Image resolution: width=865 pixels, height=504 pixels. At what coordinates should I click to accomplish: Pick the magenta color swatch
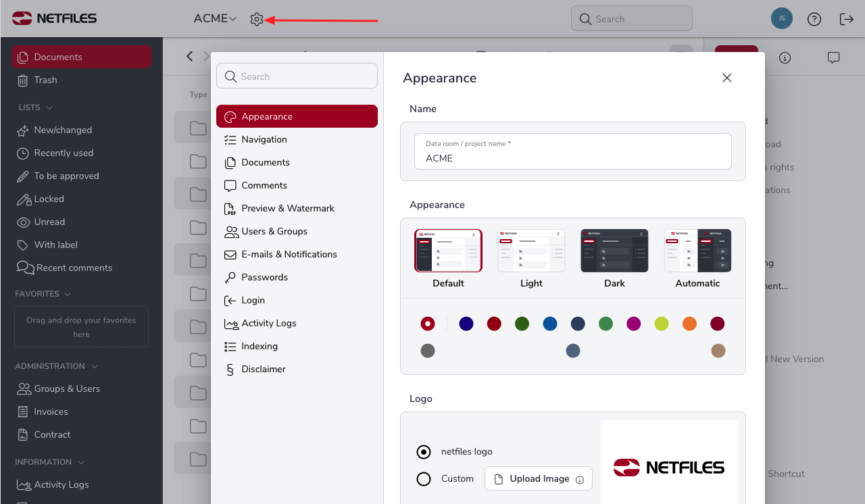(633, 324)
